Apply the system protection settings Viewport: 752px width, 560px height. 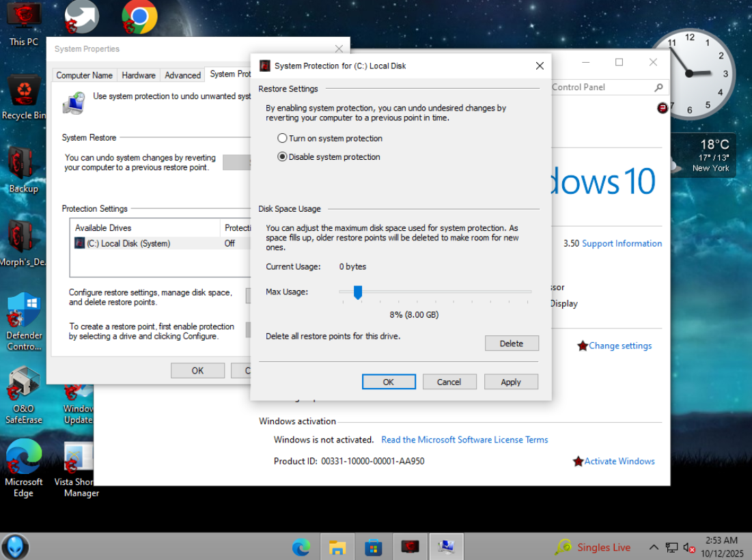511,382
